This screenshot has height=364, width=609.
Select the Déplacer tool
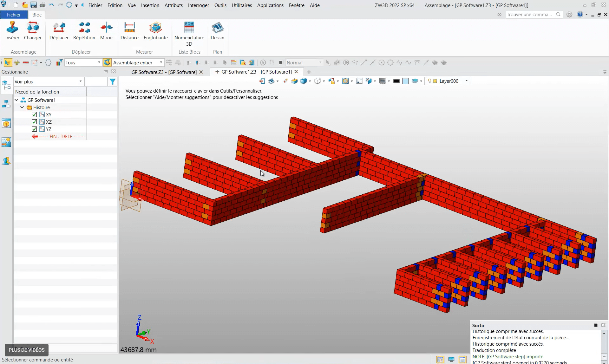tap(59, 31)
